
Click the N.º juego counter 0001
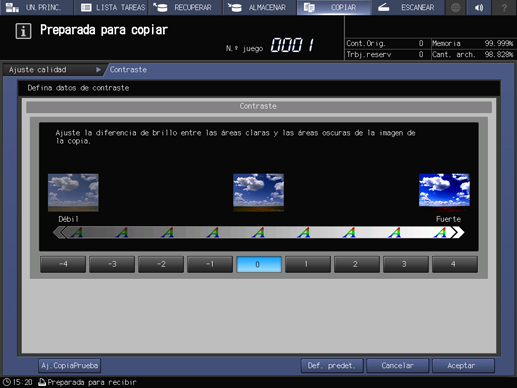coord(292,45)
